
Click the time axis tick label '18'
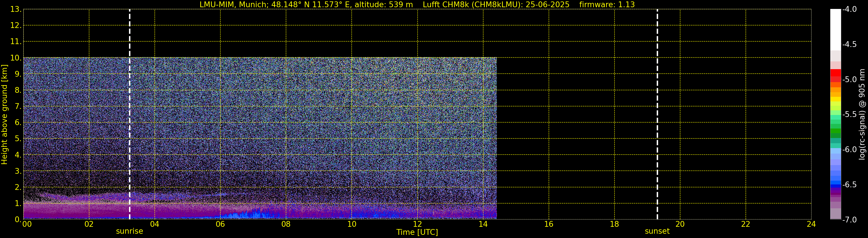pyautogui.click(x=615, y=224)
